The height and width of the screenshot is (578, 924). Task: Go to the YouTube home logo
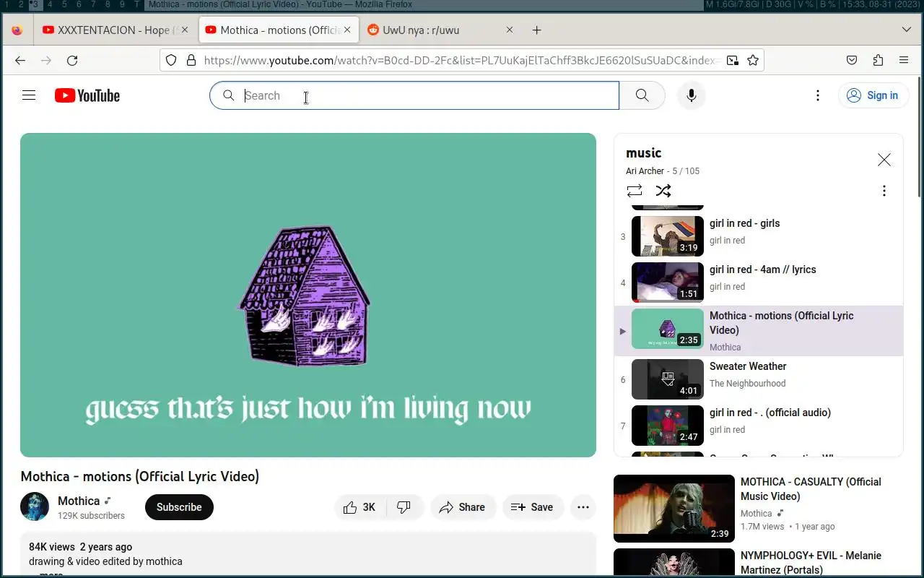coord(87,95)
